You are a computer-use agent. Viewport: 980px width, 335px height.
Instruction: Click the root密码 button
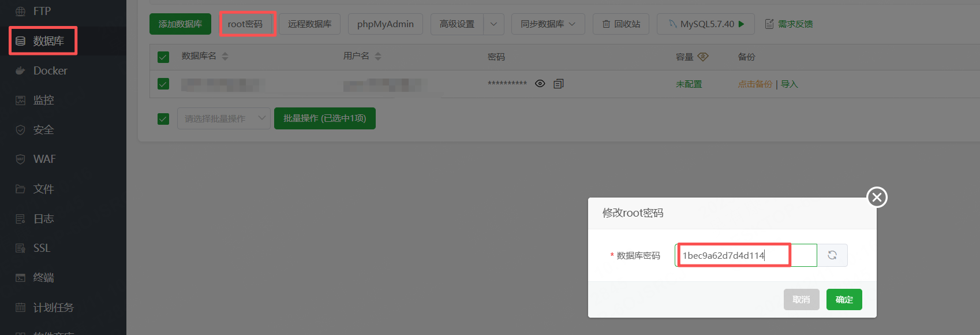pos(245,24)
